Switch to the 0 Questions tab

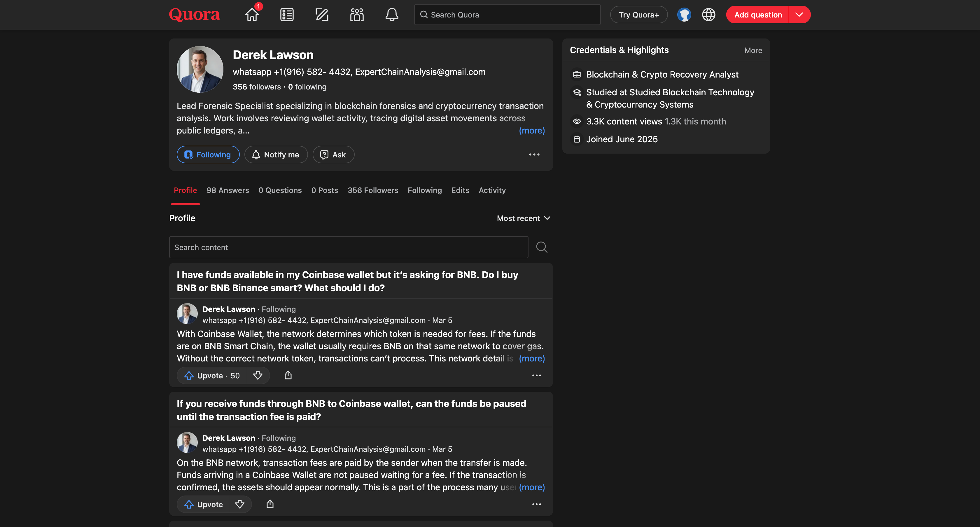280,190
